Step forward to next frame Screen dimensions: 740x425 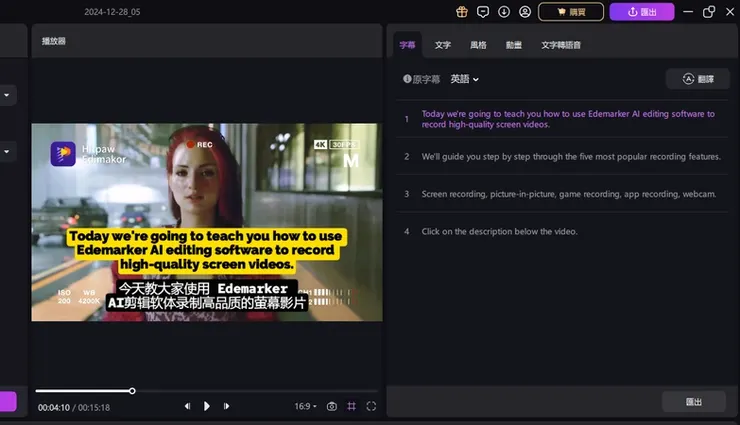[x=227, y=406]
